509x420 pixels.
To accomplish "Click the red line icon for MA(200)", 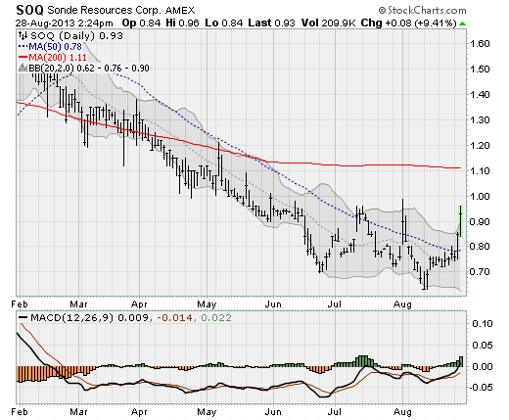I will (23, 57).
